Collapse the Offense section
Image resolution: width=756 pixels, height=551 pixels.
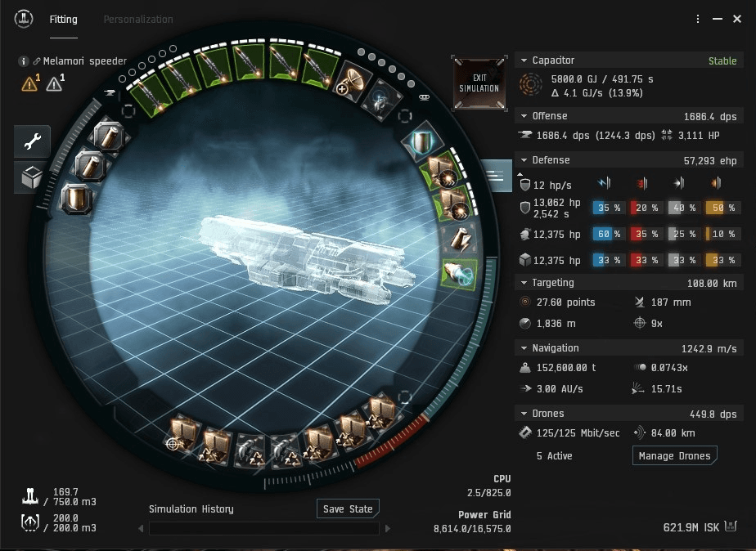(524, 116)
